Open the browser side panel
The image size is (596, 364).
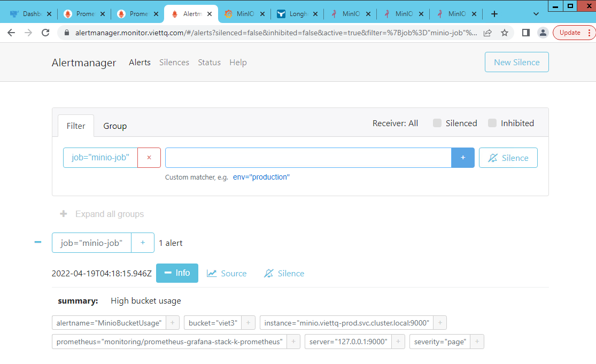coord(525,33)
